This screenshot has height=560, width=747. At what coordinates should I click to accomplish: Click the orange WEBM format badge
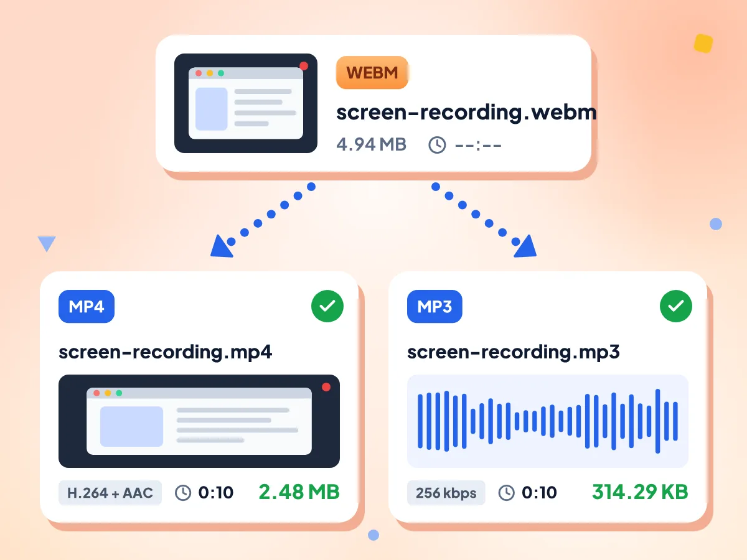pyautogui.click(x=372, y=73)
